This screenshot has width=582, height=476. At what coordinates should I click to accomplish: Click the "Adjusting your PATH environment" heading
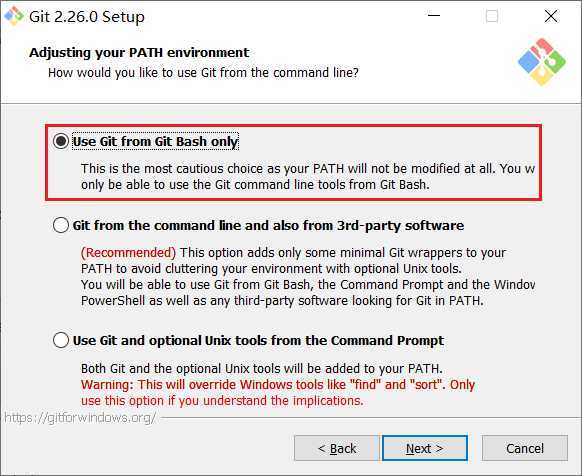(x=139, y=52)
